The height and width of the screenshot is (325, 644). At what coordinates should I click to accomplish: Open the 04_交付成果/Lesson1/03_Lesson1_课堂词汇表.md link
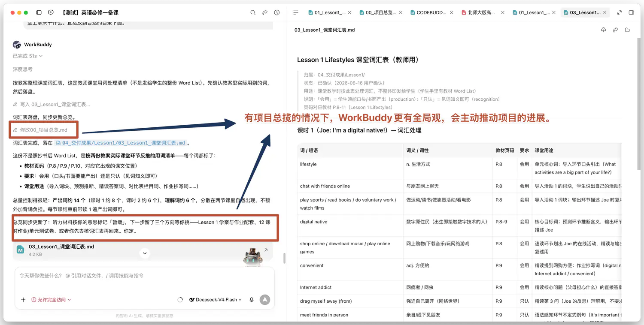coord(122,143)
